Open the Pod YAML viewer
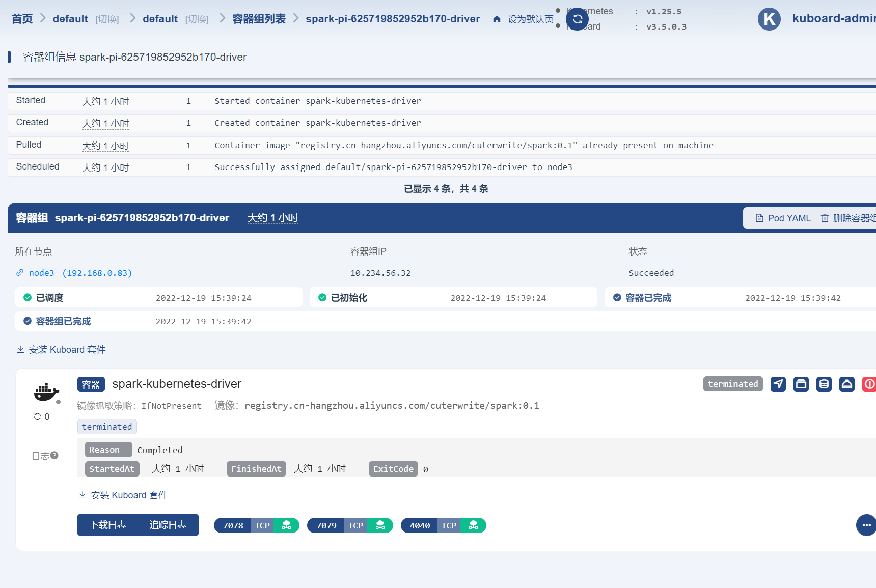 pyautogui.click(x=783, y=218)
